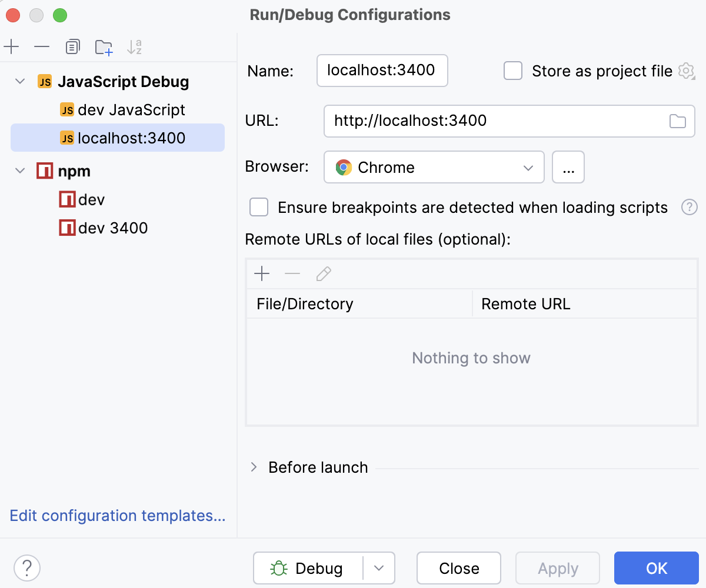Sort configurations alphabetically using the toolbar icon
Image resolution: width=706 pixels, height=588 pixels.
pyautogui.click(x=134, y=47)
